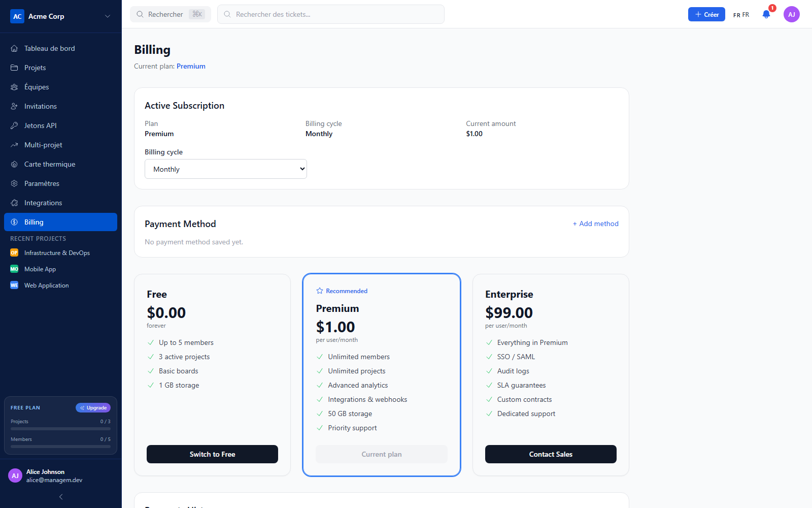This screenshot has width=812, height=508.
Task: Click the Add method link
Action: click(596, 224)
